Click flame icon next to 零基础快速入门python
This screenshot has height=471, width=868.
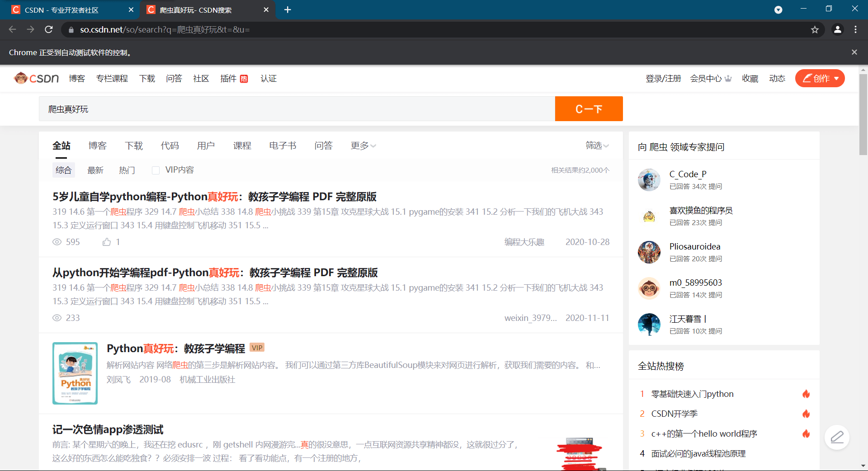806,394
